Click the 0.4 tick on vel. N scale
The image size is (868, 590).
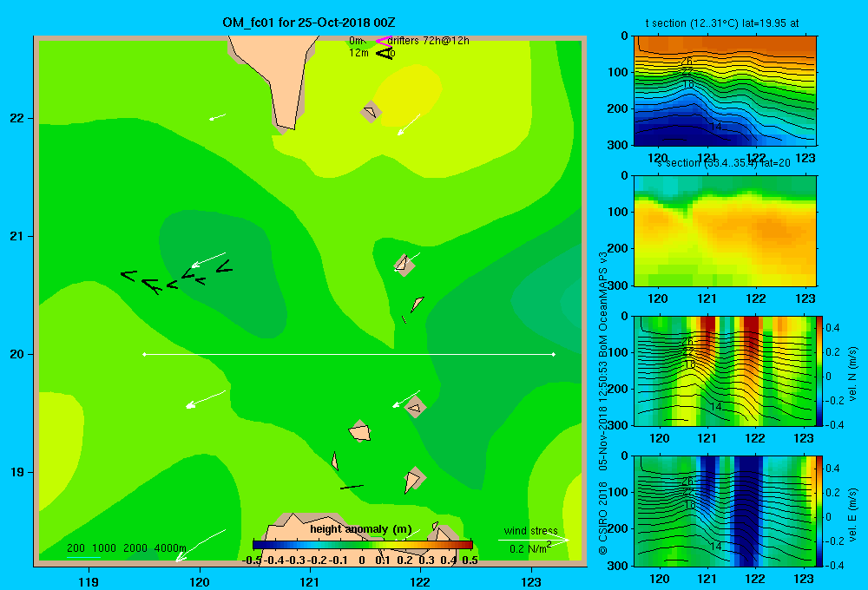coord(832,328)
